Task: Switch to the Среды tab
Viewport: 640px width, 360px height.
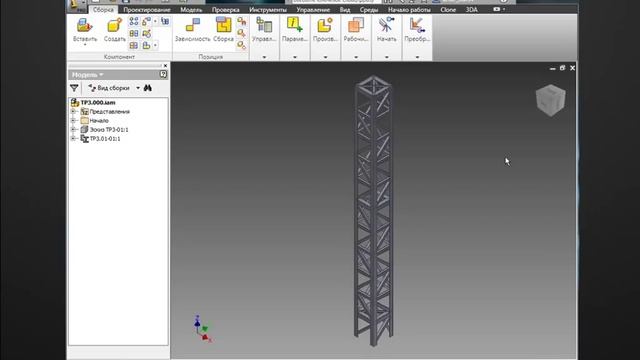Action: 369,10
